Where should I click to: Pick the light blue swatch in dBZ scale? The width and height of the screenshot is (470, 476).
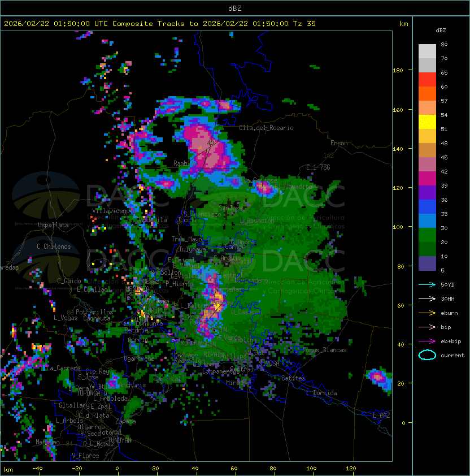[x=427, y=220]
